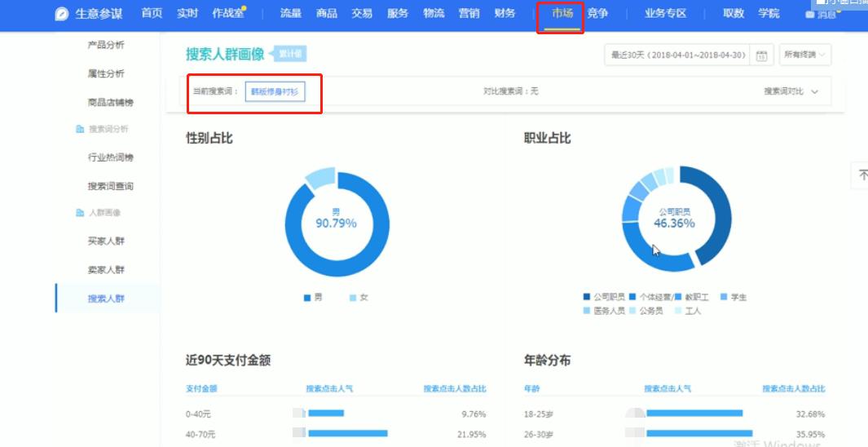This screenshot has height=447, width=868.
Task: Go to 买家人群 in the sidebar
Action: coord(106,241)
